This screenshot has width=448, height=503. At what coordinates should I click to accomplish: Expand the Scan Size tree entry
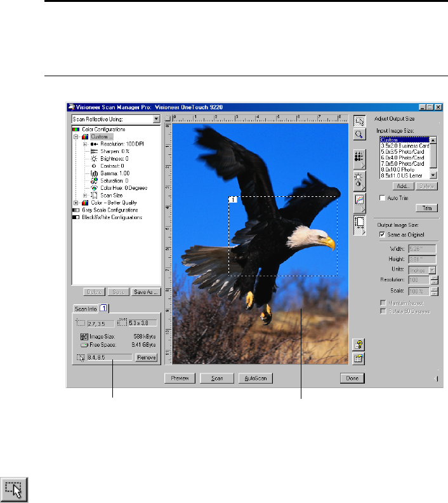[x=85, y=195]
